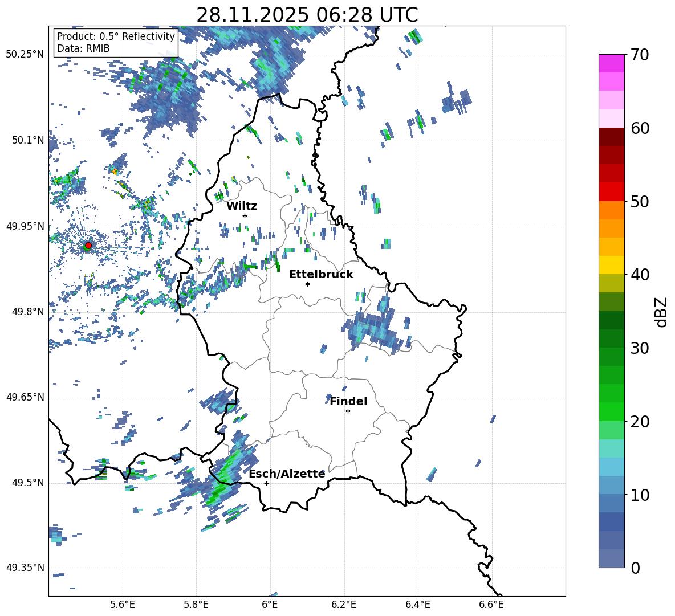Select the Findel city label
The width and height of the screenshot is (675, 616).
tap(348, 401)
